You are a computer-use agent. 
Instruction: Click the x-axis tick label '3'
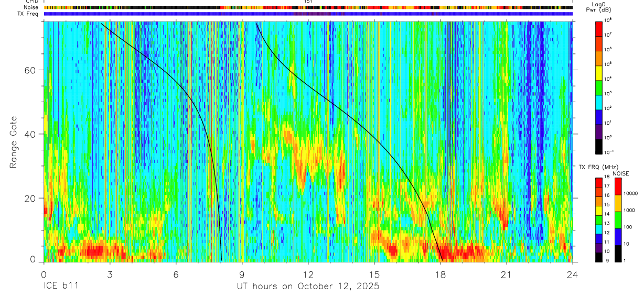pyautogui.click(x=110, y=274)
